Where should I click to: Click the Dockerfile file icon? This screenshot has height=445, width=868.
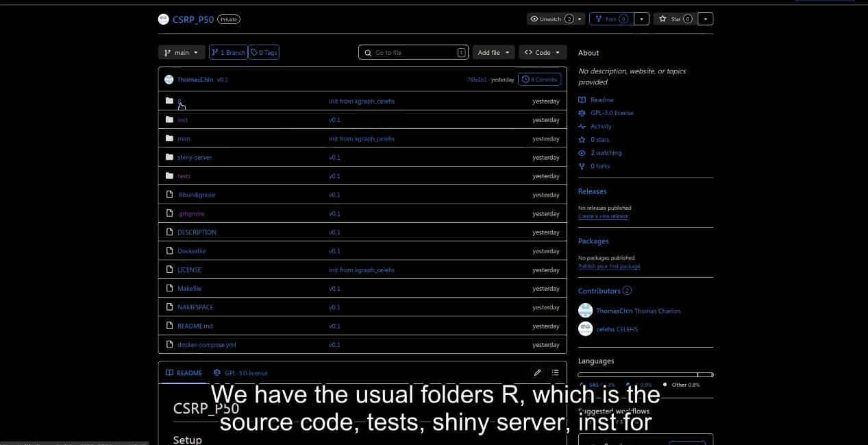[x=169, y=251]
